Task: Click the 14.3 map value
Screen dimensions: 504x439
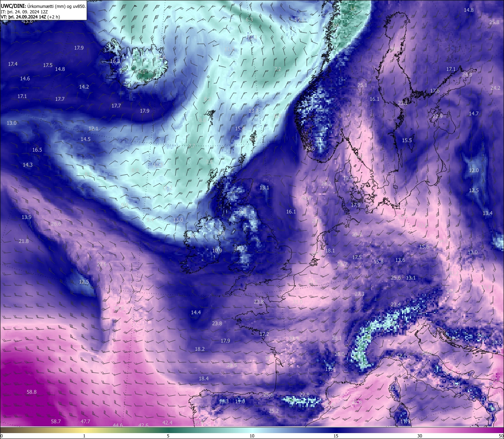Action: pyautogui.click(x=28, y=165)
